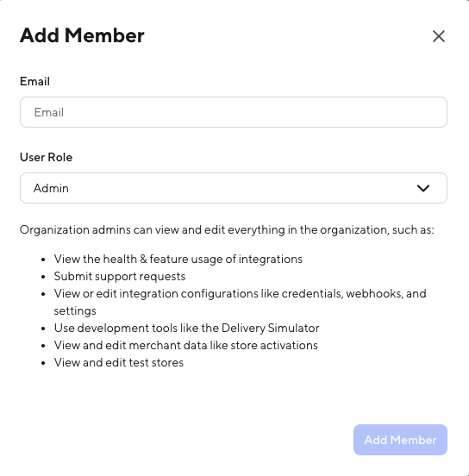
Task: Click the disabled Add Member button
Action: pos(400,440)
